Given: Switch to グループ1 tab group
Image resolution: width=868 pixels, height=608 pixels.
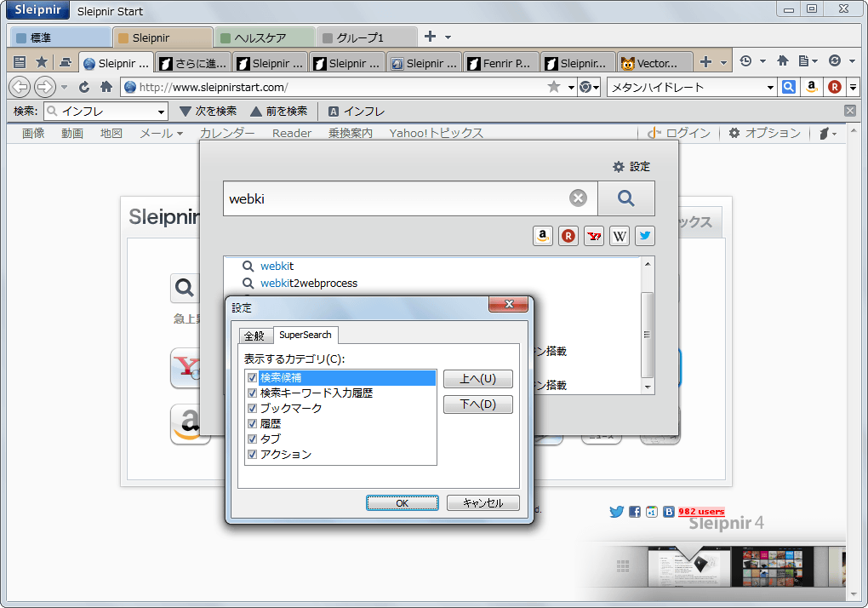Looking at the screenshot, I should click(x=367, y=37).
